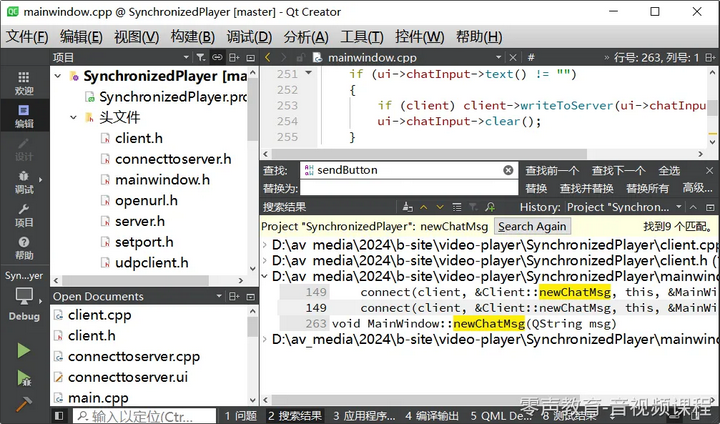This screenshot has width=720, height=424.
Task: Close the mainwindow.cpp document
Action: tap(513, 57)
